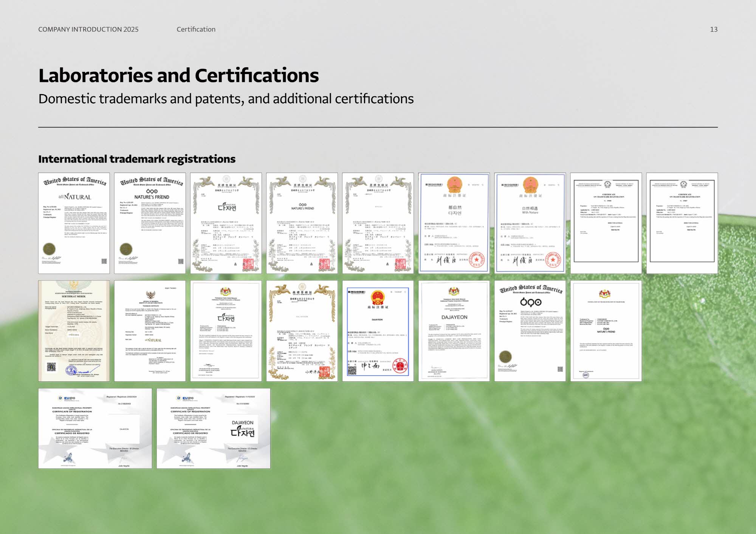Select Indonesian certificate with allNATURAL logo
Image resolution: width=756 pixels, height=534 pixels.
point(150,331)
